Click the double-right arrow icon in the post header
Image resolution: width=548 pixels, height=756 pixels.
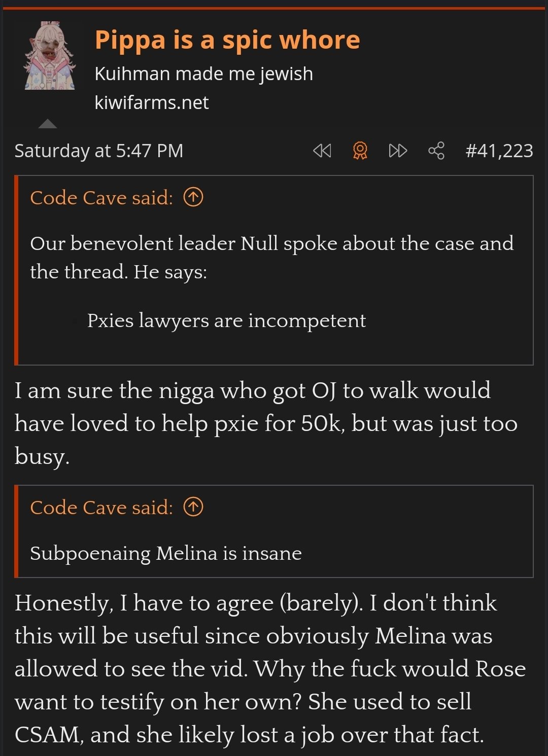398,151
